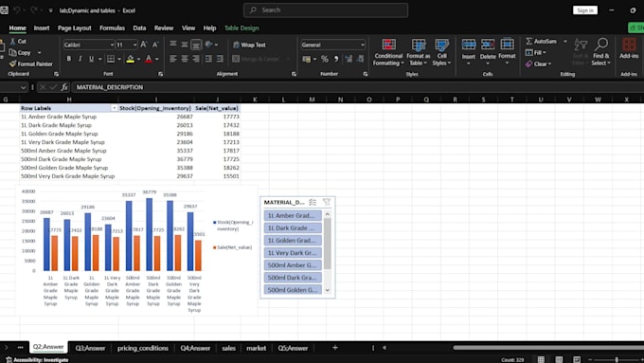The width and height of the screenshot is (644, 363).
Task: Add a new sheet
Action: [335, 348]
